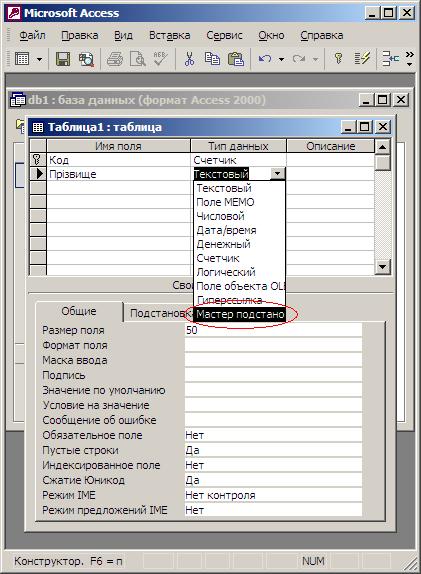Choose Дата/время data type
The image size is (421, 574).
[239, 230]
